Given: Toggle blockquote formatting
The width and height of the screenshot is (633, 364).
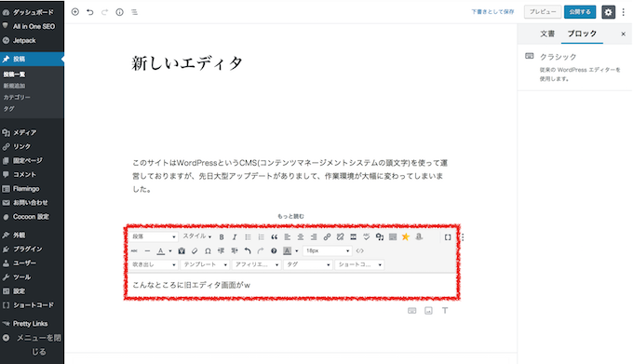Looking at the screenshot, I should pos(274,236).
